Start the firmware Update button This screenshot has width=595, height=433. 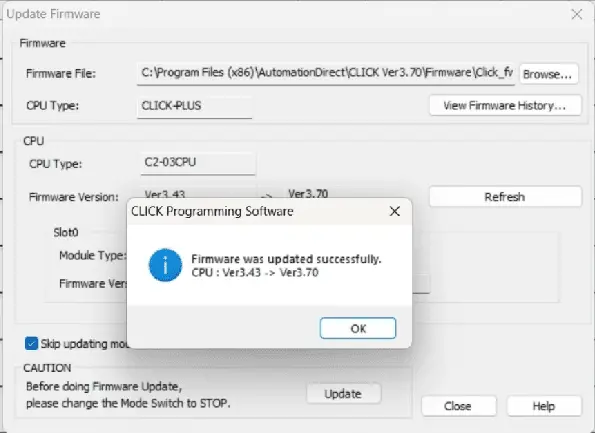tap(343, 394)
